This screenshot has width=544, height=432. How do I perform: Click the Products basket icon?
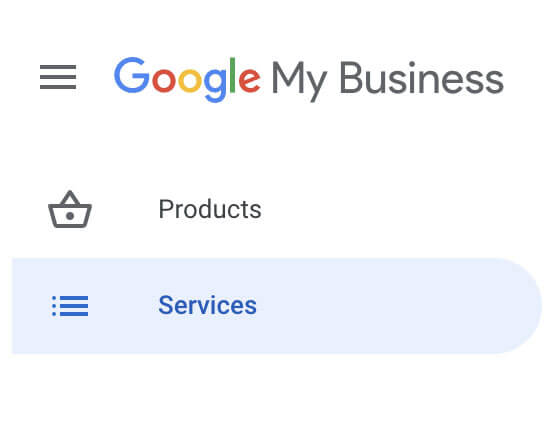(70, 209)
